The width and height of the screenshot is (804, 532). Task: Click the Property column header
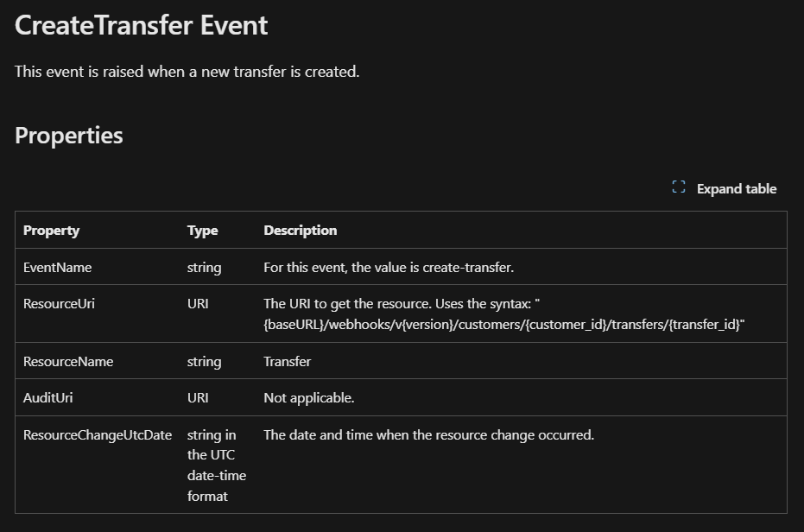pos(51,231)
